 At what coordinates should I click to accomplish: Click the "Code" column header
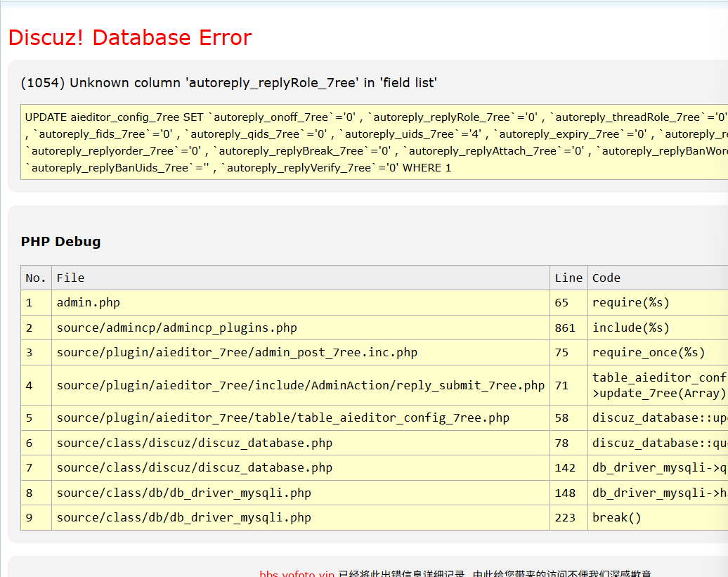tap(606, 278)
